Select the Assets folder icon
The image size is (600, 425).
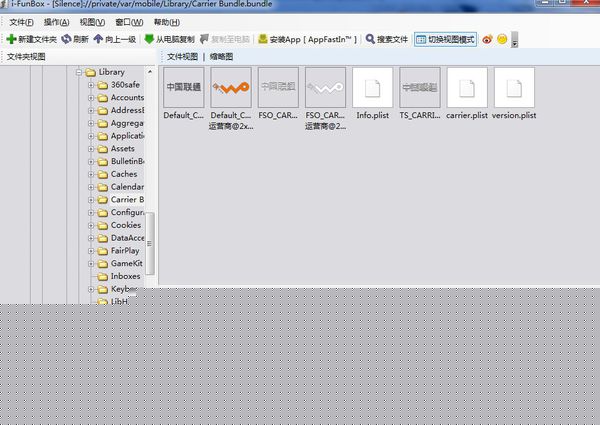(103, 149)
